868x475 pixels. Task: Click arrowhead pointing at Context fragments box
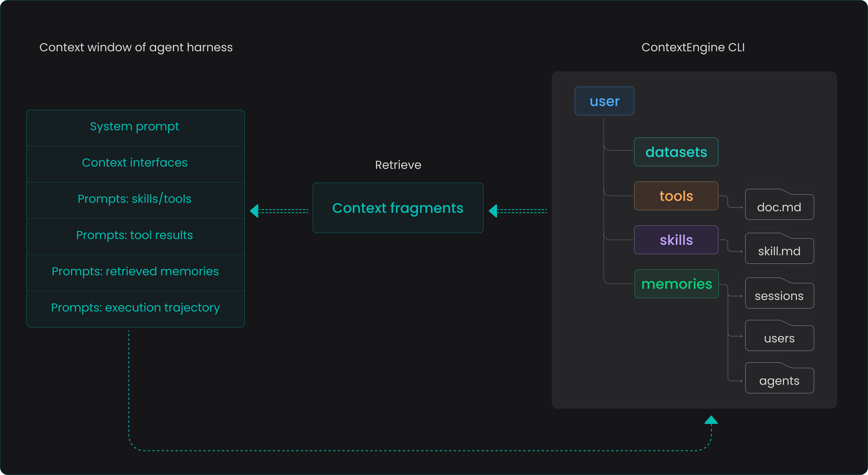(x=493, y=211)
